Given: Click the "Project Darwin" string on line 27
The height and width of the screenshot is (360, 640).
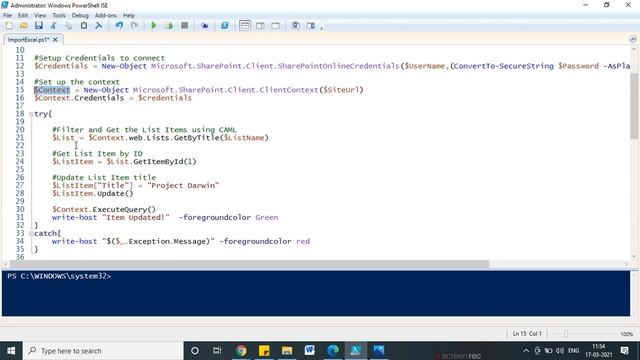Looking at the screenshot, I should [183, 185].
